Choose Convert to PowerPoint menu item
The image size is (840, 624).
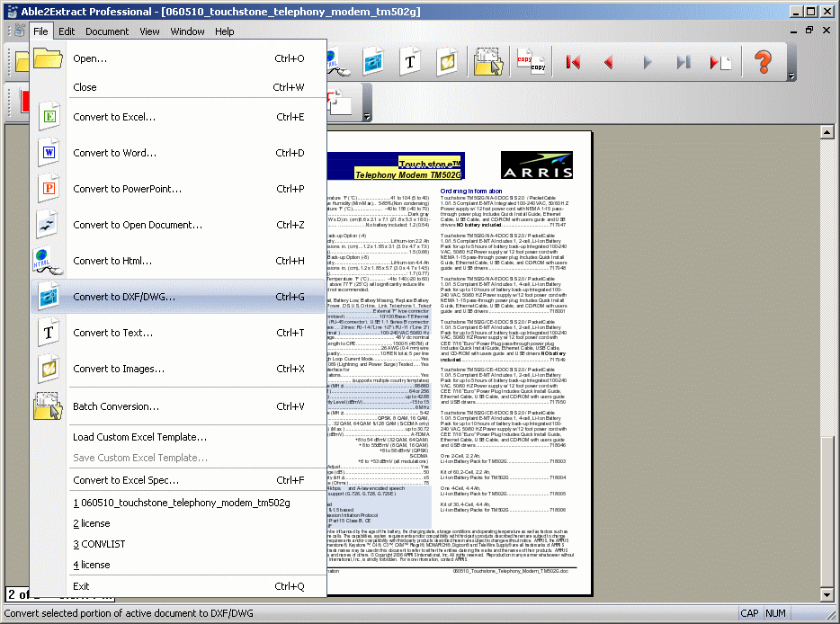(127, 189)
